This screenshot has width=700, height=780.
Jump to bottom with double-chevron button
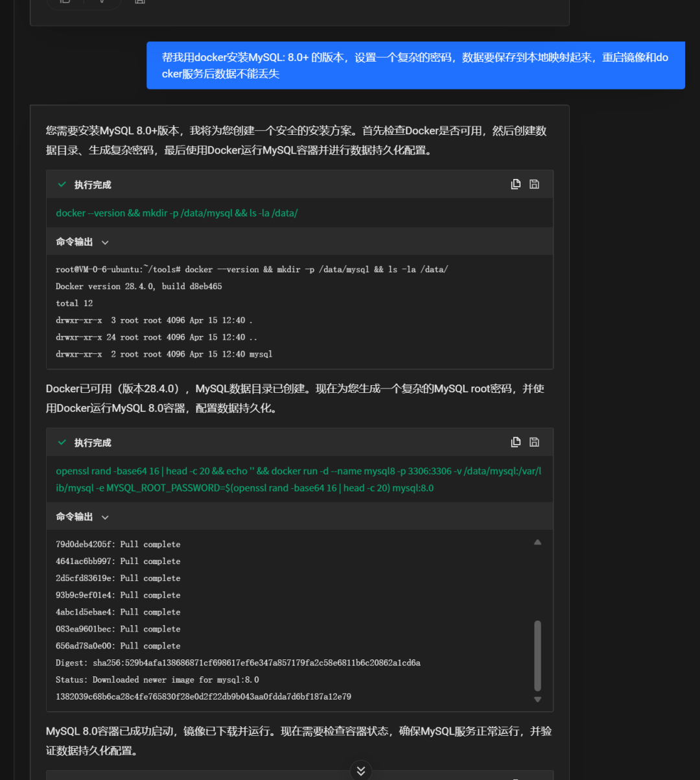361,770
